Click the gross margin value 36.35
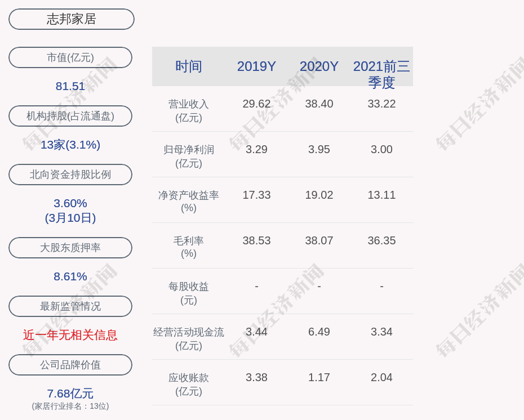 381,241
